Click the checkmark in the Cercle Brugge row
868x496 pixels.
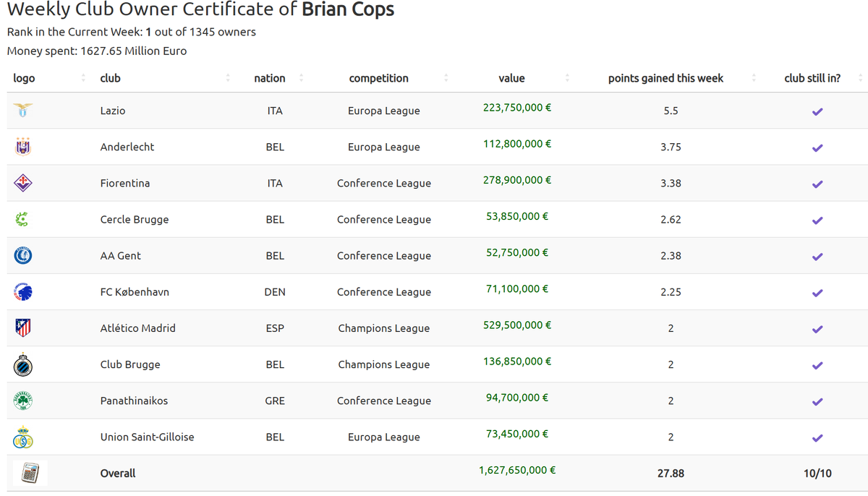click(817, 220)
